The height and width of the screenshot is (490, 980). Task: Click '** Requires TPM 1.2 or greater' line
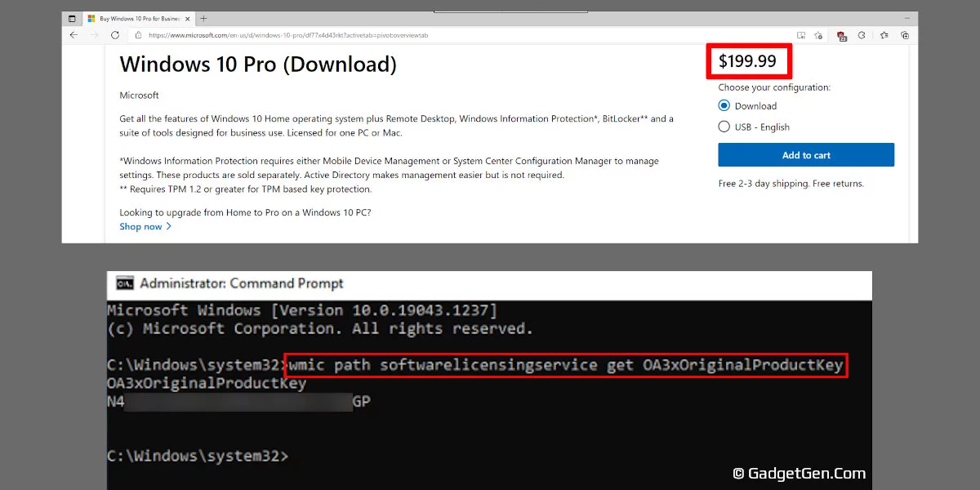pos(245,189)
